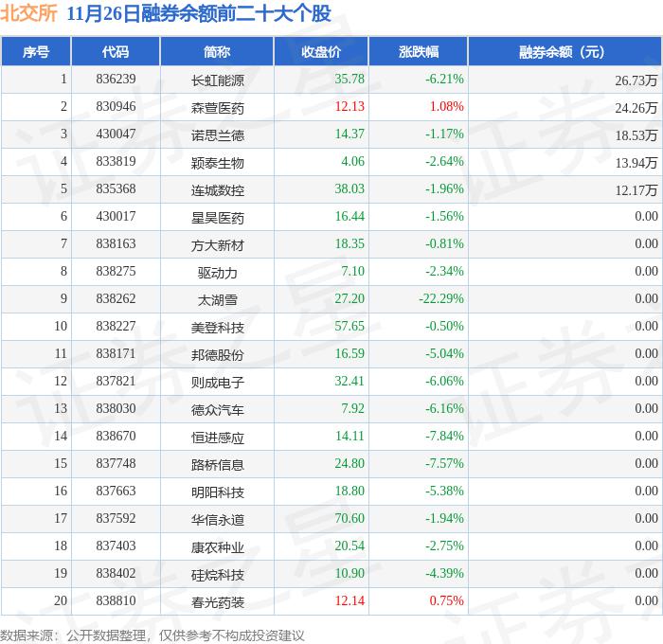The height and width of the screenshot is (644, 663).
Task: Select stock name 路桥信息
Action: click(x=217, y=465)
